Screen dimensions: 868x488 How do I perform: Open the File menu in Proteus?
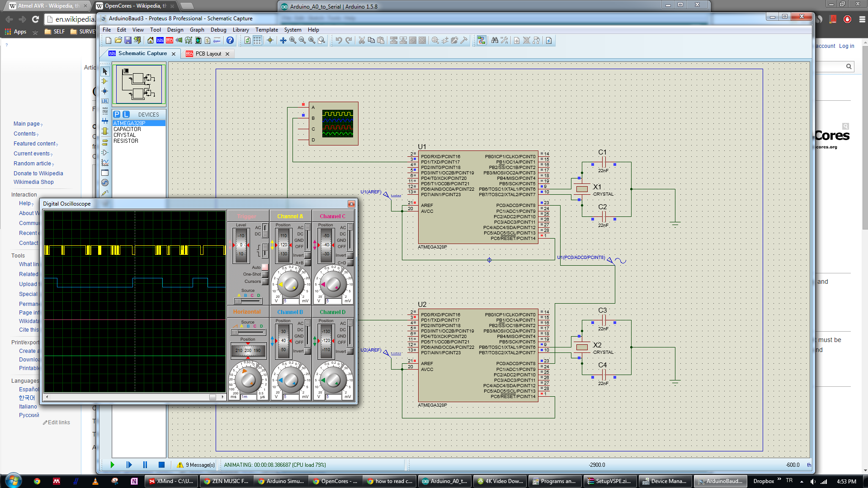pyautogui.click(x=107, y=30)
